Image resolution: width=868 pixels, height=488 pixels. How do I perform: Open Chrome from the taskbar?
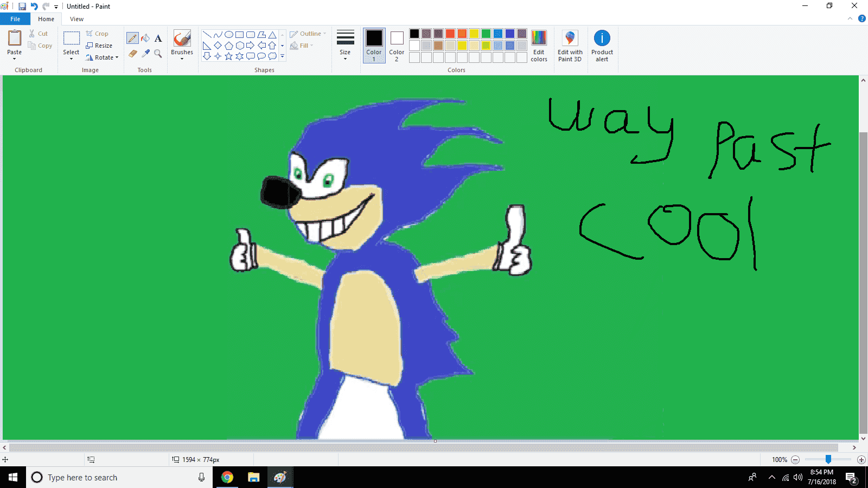pyautogui.click(x=227, y=477)
